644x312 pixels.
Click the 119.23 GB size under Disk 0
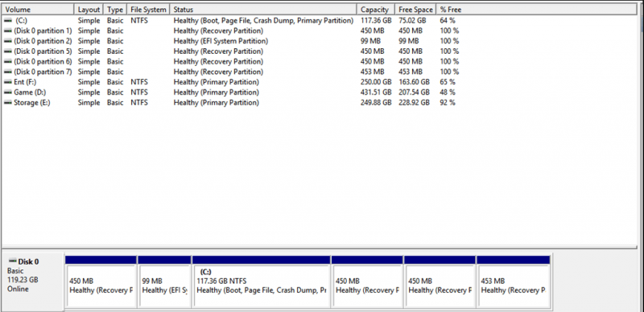click(23, 280)
